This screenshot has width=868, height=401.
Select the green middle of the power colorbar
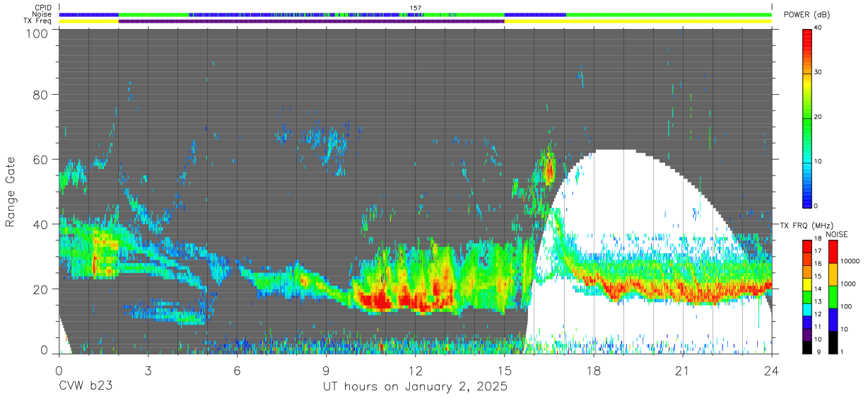[x=807, y=117]
